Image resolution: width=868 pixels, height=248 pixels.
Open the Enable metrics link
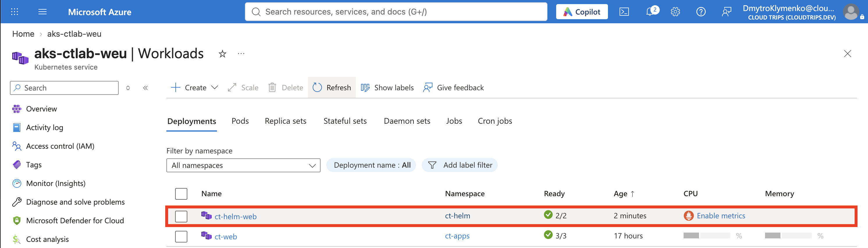tap(721, 216)
